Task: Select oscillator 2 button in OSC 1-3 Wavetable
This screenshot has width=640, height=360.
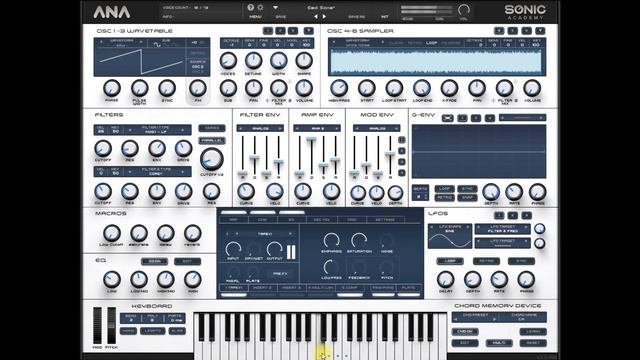Action: tap(280, 31)
